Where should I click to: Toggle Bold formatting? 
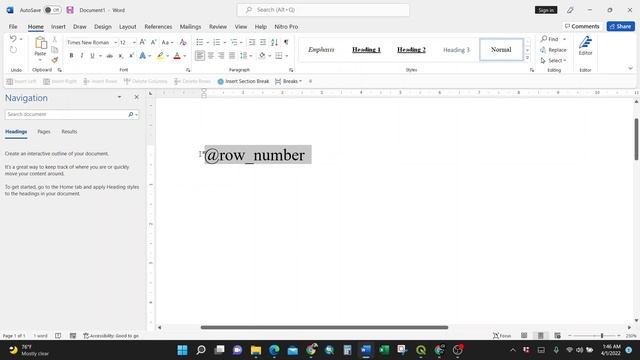(x=71, y=56)
